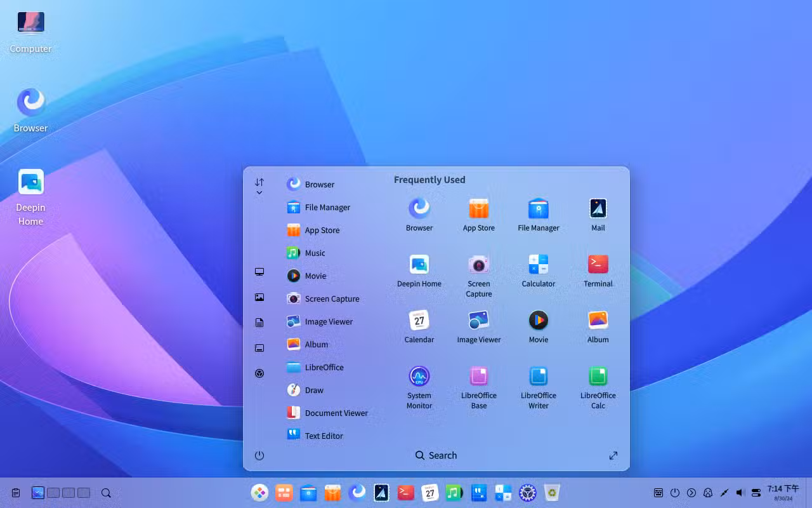This screenshot has height=508, width=812.
Task: Activate the Search field in the launcher
Action: click(436, 455)
